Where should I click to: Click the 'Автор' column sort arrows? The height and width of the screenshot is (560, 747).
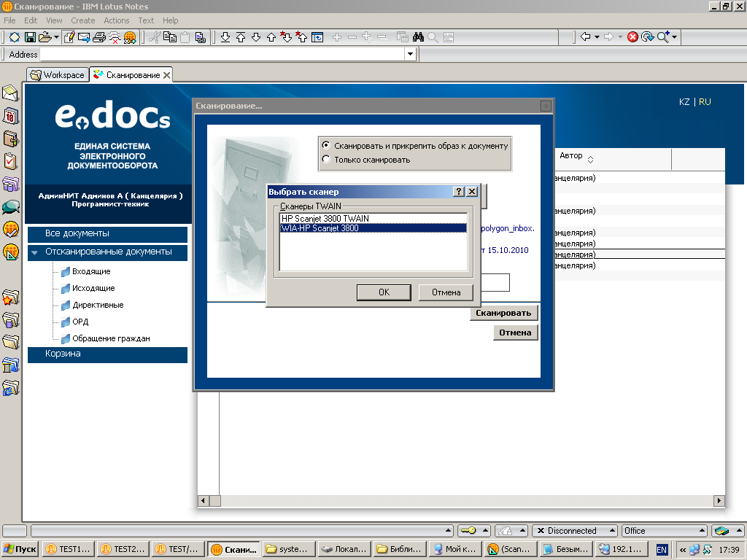click(x=590, y=160)
